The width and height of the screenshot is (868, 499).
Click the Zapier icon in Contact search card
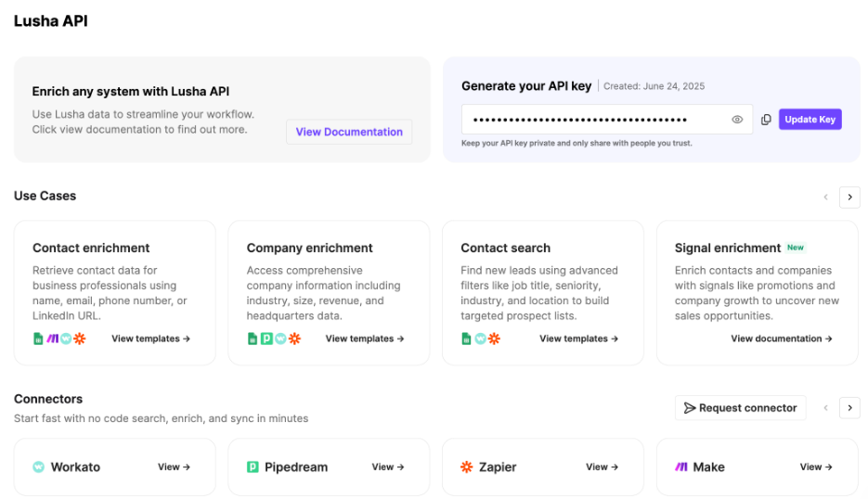tap(494, 339)
